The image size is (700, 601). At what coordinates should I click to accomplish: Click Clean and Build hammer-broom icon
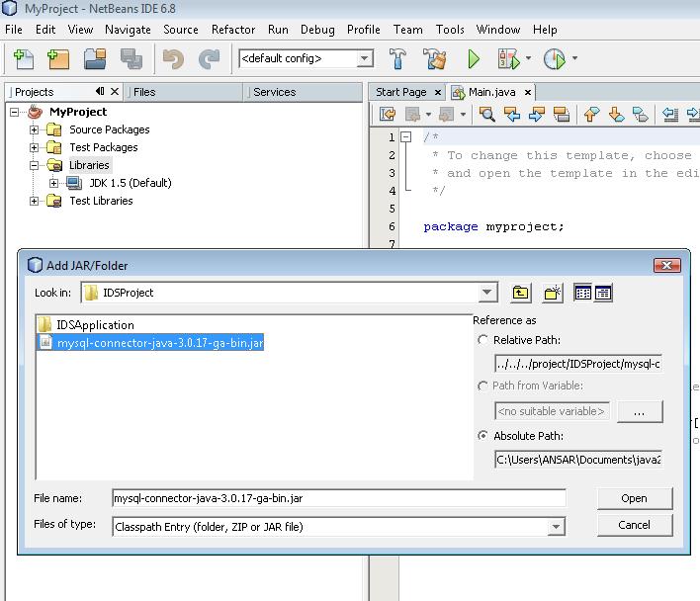pyautogui.click(x=434, y=59)
